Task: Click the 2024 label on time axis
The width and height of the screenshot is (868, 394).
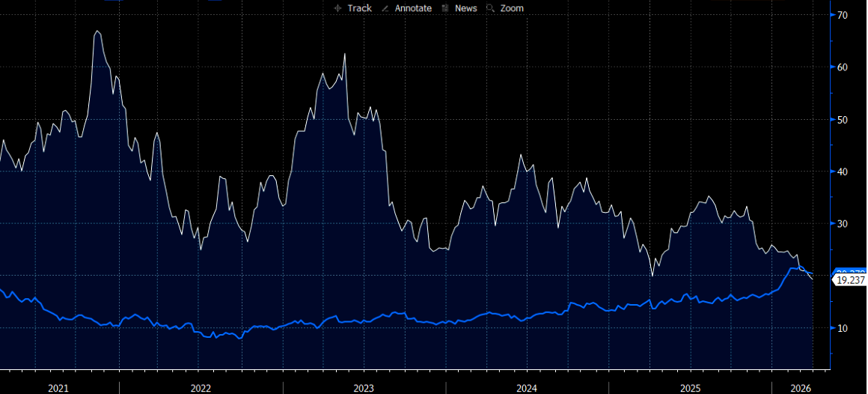Action: coord(527,388)
